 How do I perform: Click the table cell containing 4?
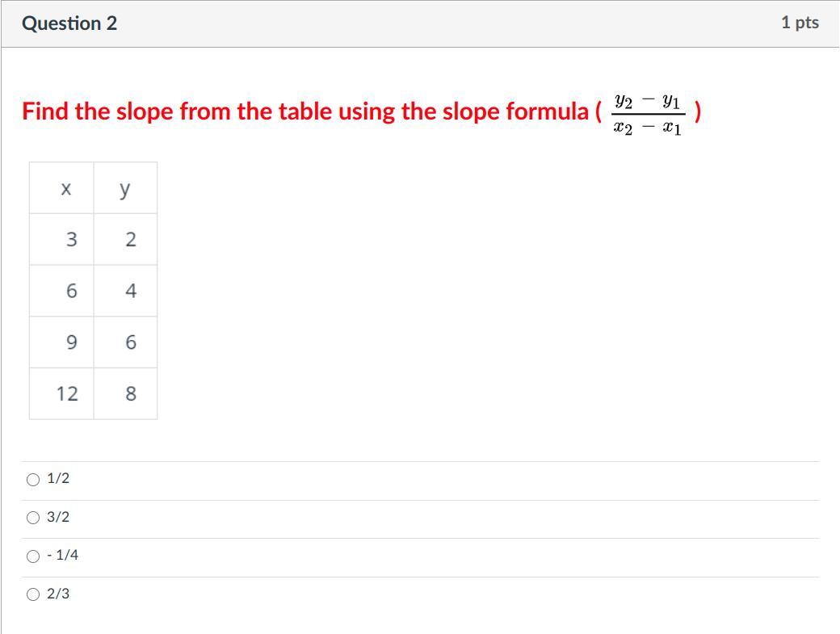pos(130,291)
